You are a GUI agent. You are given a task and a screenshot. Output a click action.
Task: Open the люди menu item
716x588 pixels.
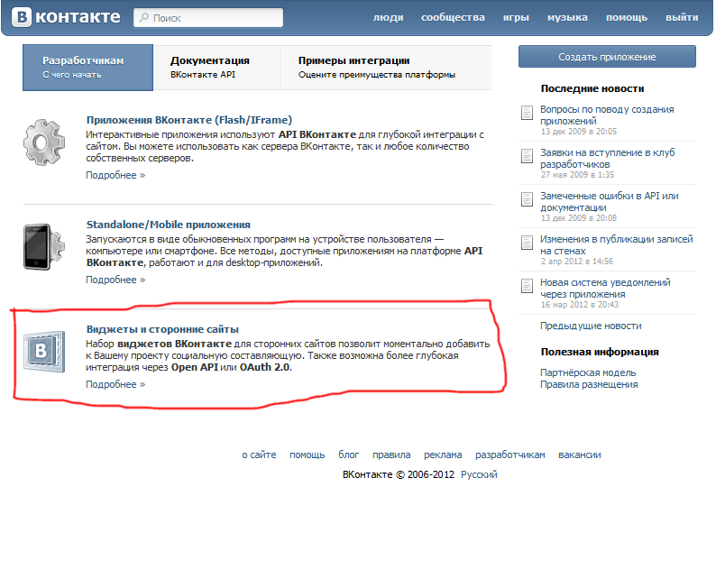click(x=388, y=17)
